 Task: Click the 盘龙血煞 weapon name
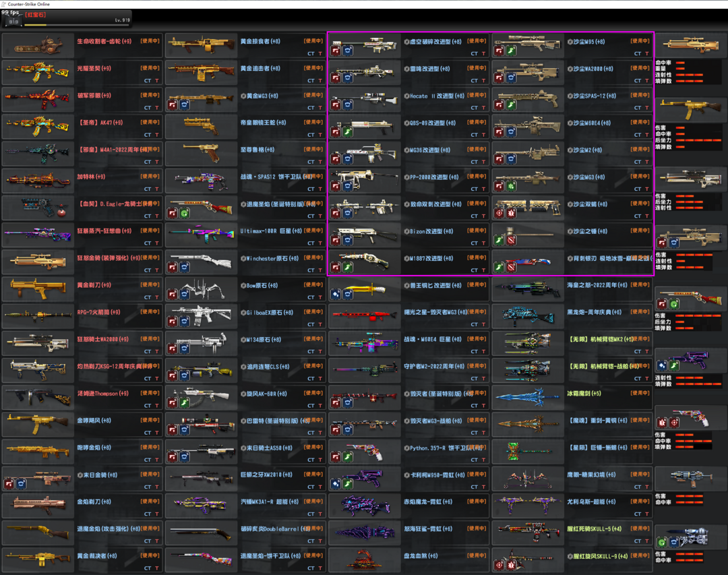(420, 556)
